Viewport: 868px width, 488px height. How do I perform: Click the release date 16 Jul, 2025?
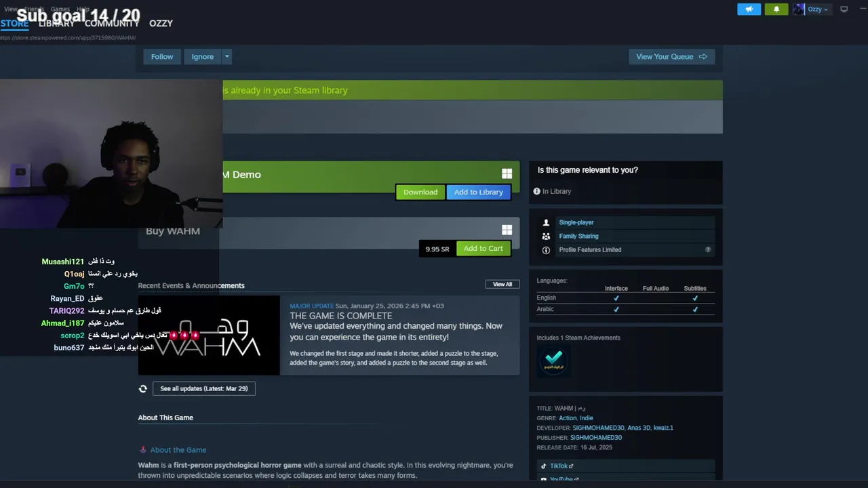tap(596, 447)
